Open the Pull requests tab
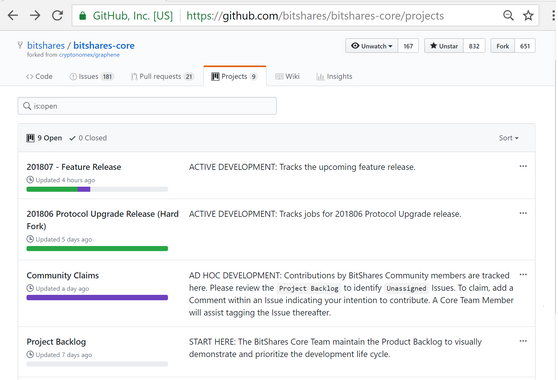The height and width of the screenshot is (380, 558). point(162,76)
